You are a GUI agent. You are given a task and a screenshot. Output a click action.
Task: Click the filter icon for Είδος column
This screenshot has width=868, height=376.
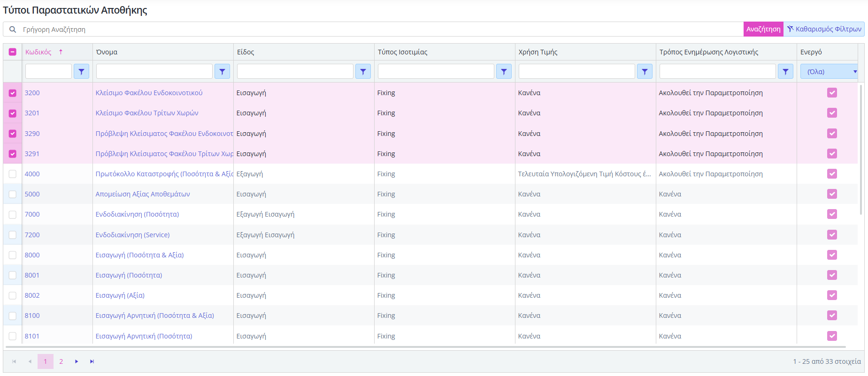363,72
